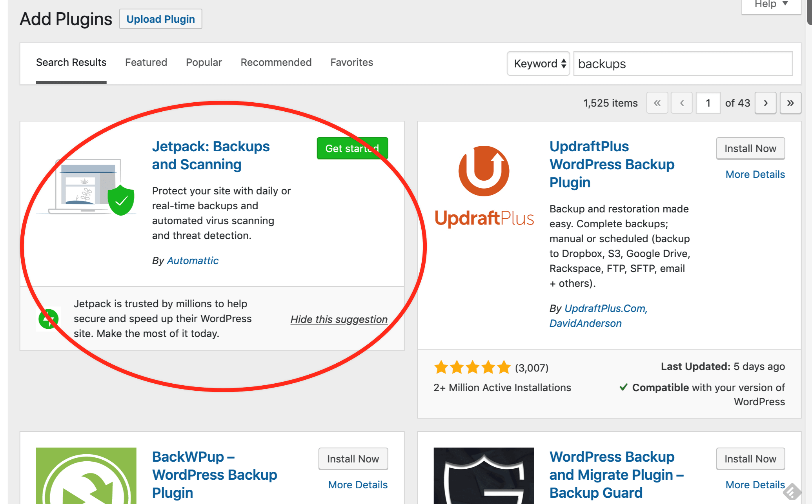
Task: Install the UpdraftPlus WordPress Backup Plugin
Action: (750, 149)
